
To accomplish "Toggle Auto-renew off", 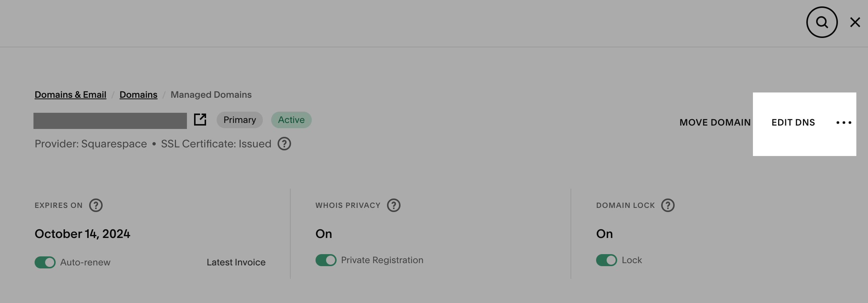I will (x=45, y=262).
